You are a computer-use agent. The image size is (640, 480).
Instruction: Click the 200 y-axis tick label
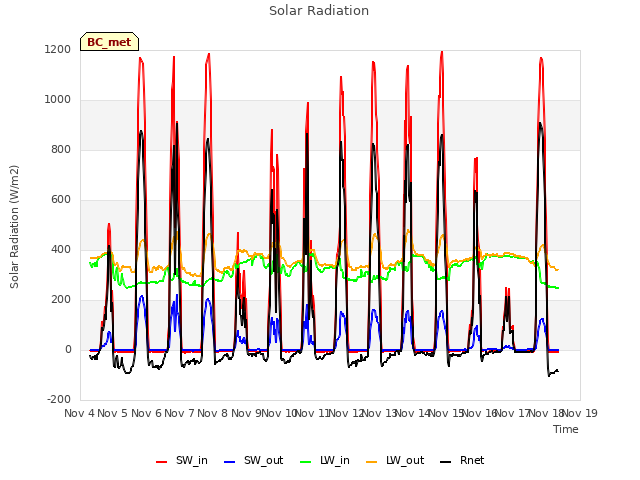pyautogui.click(x=61, y=300)
